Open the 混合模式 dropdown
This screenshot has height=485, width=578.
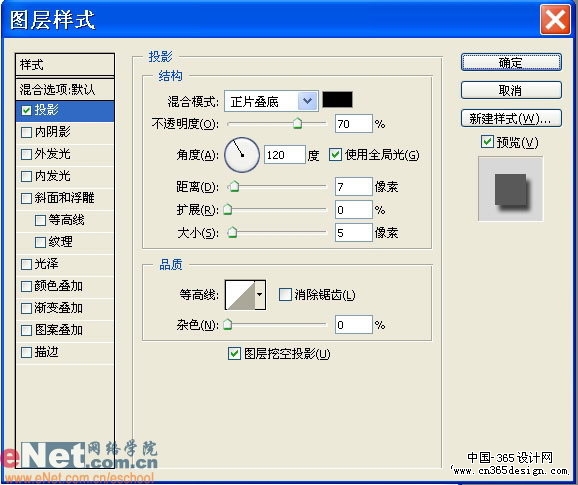pos(271,101)
